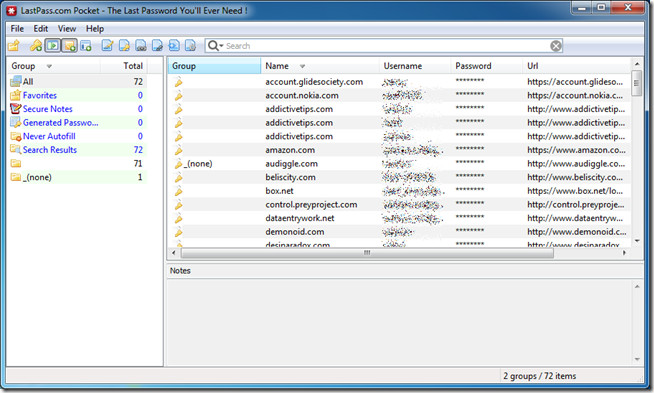Open the View menu
Screen dimensions: 654x393
[x=67, y=28]
